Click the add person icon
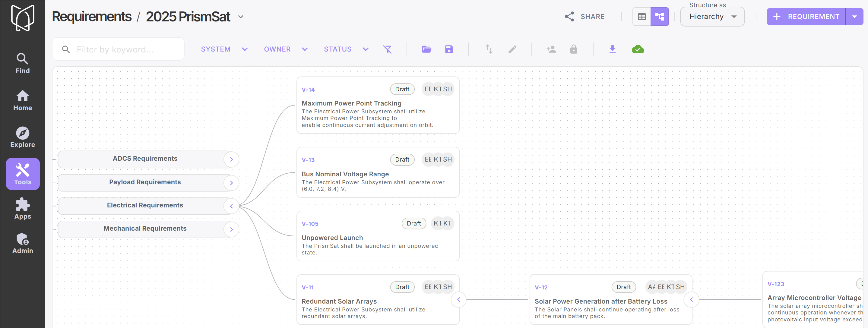The height and width of the screenshot is (328, 868). coord(551,49)
